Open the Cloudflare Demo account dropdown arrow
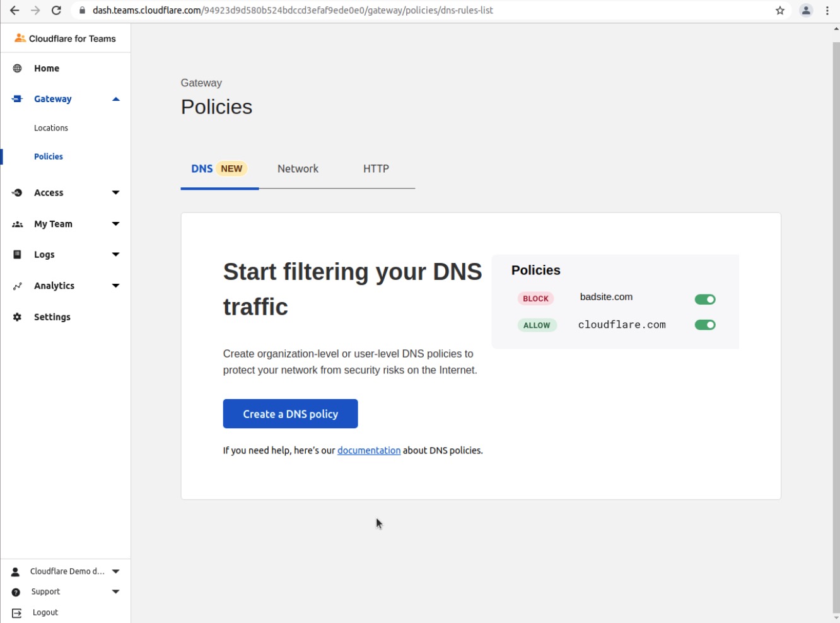Image resolution: width=840 pixels, height=623 pixels. click(x=116, y=571)
